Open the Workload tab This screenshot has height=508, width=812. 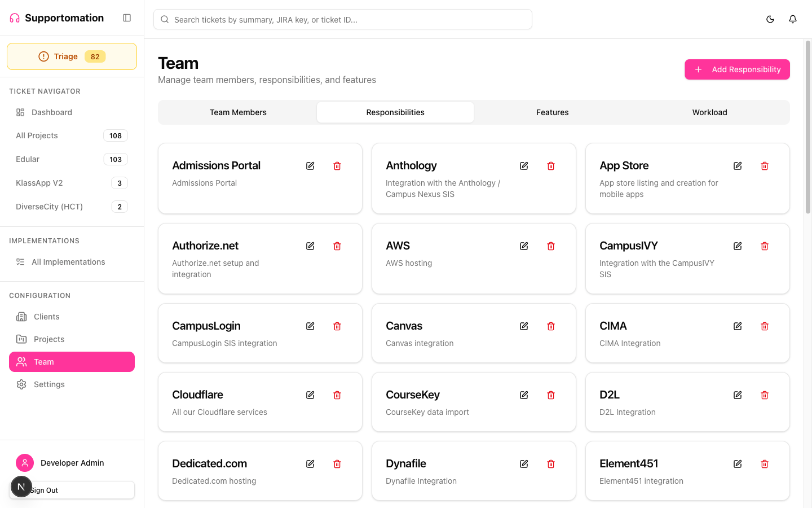tap(709, 112)
